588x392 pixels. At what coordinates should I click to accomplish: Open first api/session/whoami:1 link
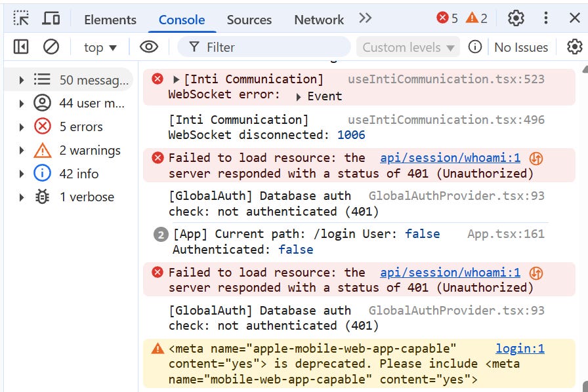coord(450,158)
